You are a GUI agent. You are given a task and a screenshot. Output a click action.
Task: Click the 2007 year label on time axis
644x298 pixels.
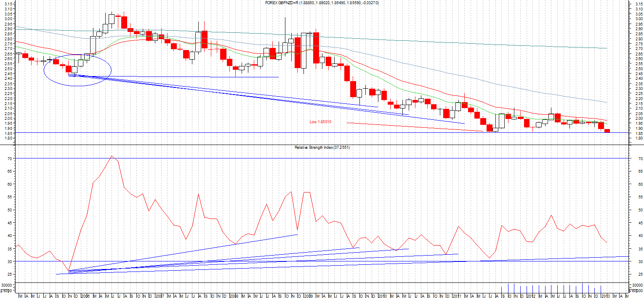[x=160, y=296]
